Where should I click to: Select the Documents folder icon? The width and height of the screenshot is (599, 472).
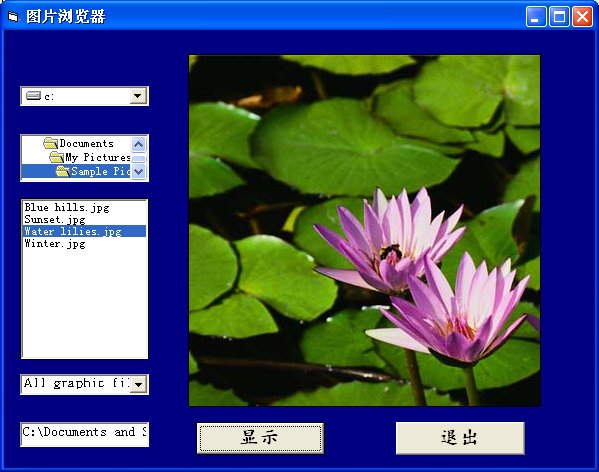pyautogui.click(x=51, y=144)
